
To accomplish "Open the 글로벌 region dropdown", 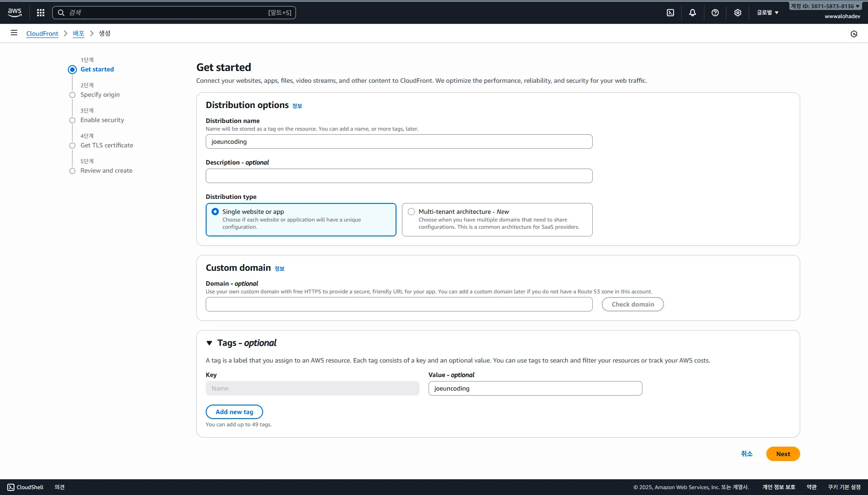I will tap(768, 13).
